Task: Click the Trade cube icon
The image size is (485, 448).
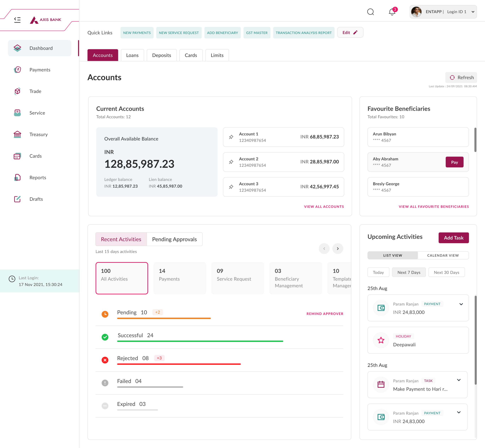Action: [17, 91]
